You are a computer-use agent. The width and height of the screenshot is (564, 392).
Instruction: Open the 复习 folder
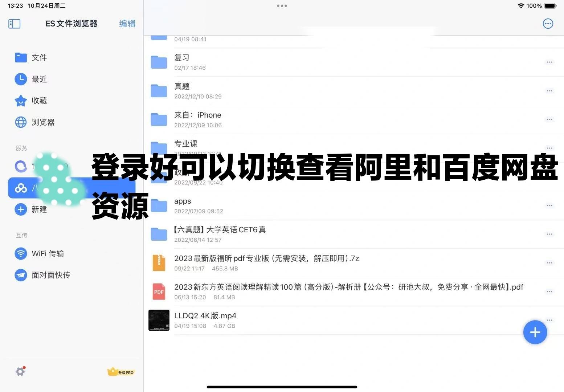(x=354, y=62)
